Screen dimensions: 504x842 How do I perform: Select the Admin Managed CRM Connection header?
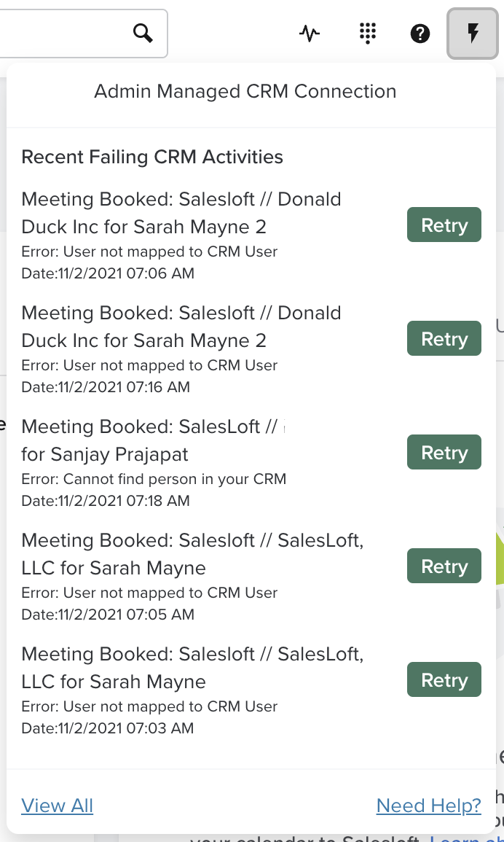tap(245, 91)
